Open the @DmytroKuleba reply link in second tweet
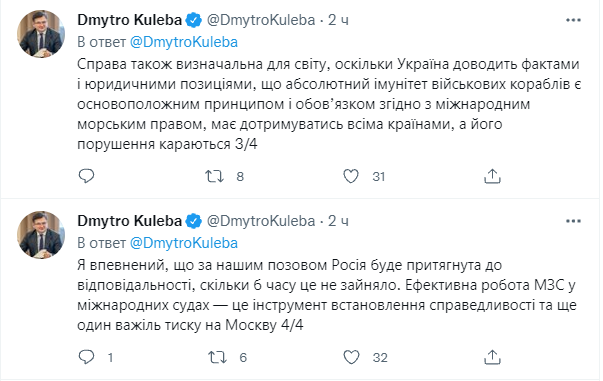The width and height of the screenshot is (603, 381). coord(184,243)
